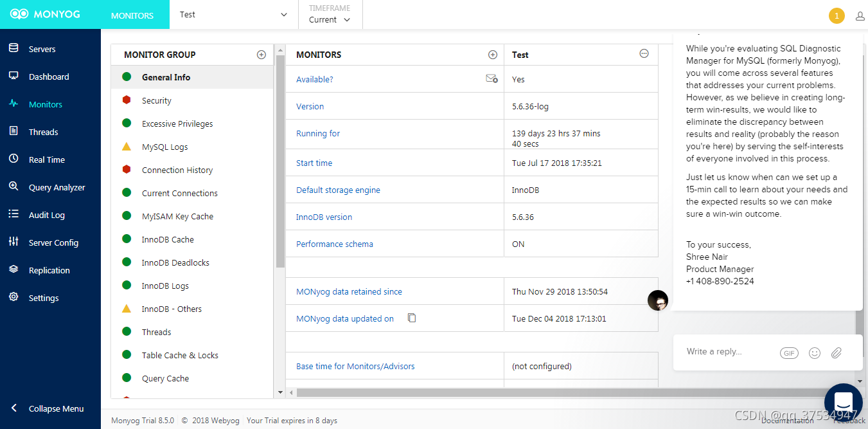This screenshot has height=429, width=868.
Task: Switch to the MONITORS tab
Action: pyautogui.click(x=132, y=15)
